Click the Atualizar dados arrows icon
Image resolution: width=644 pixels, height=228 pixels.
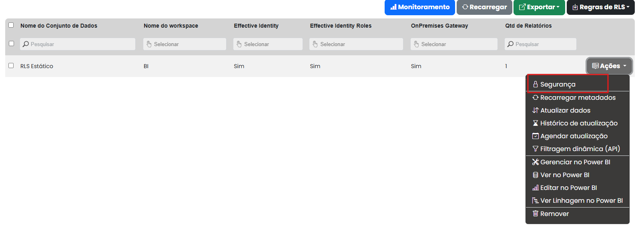535,110
